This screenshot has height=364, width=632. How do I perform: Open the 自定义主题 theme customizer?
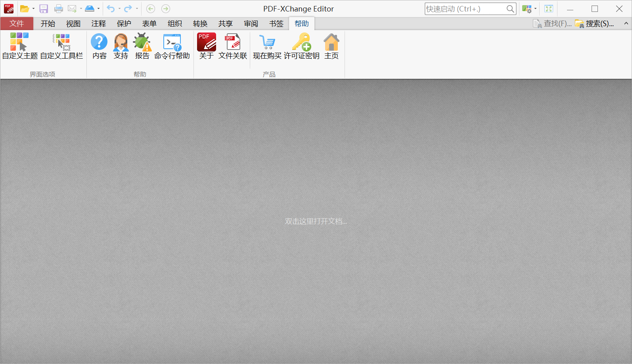(20, 46)
